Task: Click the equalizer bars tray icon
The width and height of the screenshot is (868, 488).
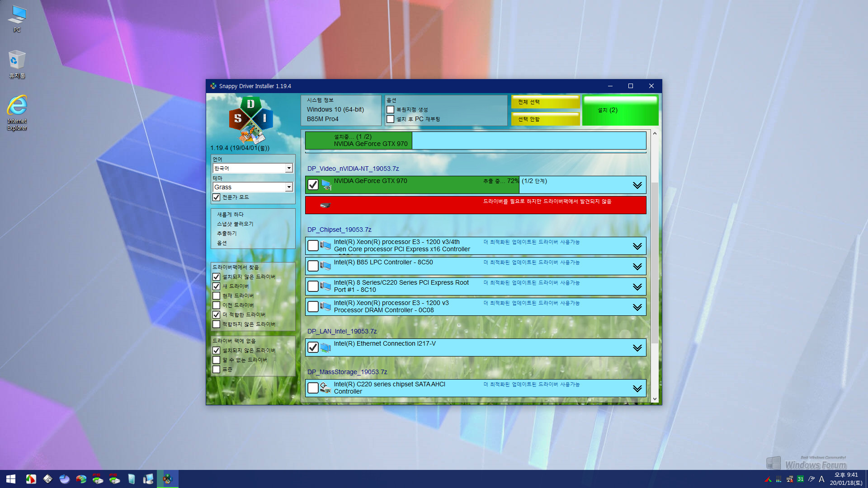Action: [778, 479]
